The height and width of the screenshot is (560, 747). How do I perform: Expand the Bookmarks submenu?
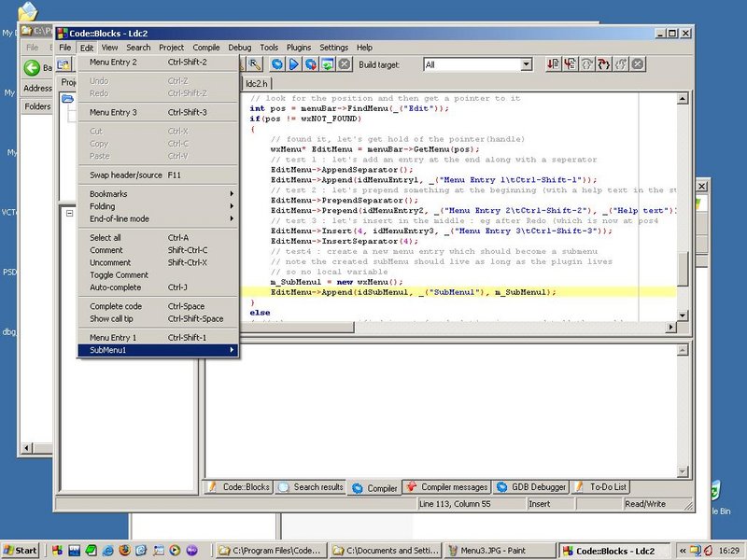[158, 194]
